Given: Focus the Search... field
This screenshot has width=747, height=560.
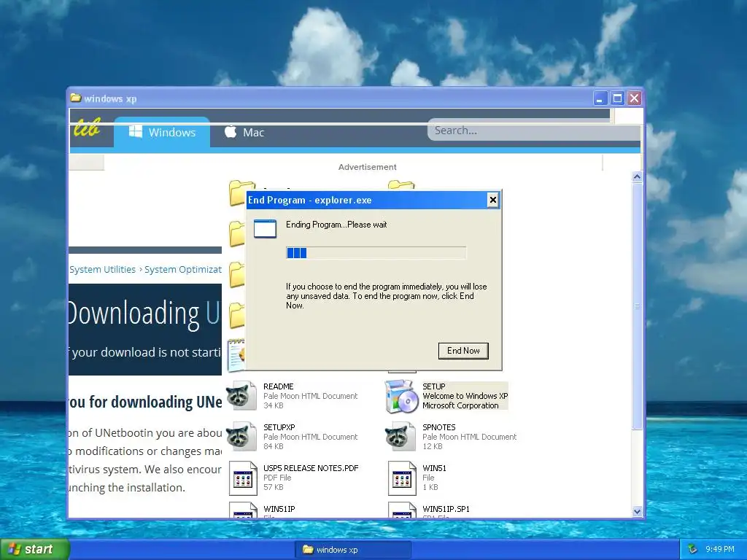Looking at the screenshot, I should pyautogui.click(x=533, y=131).
